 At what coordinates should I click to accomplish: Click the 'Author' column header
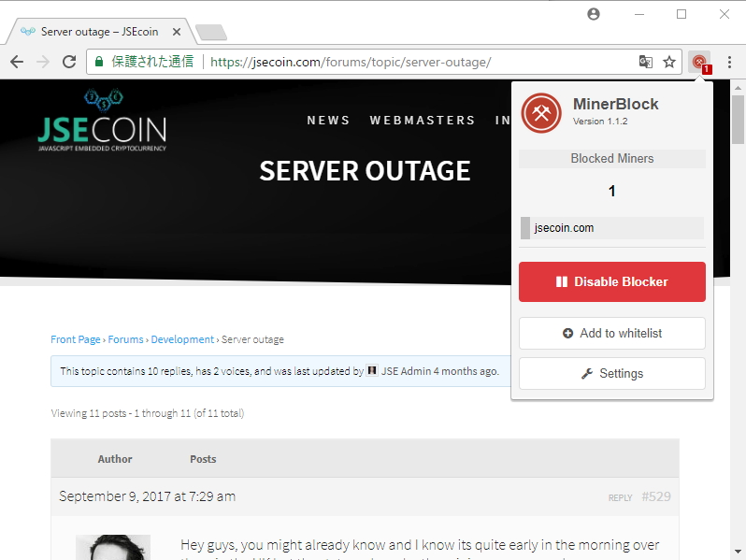pos(115,459)
